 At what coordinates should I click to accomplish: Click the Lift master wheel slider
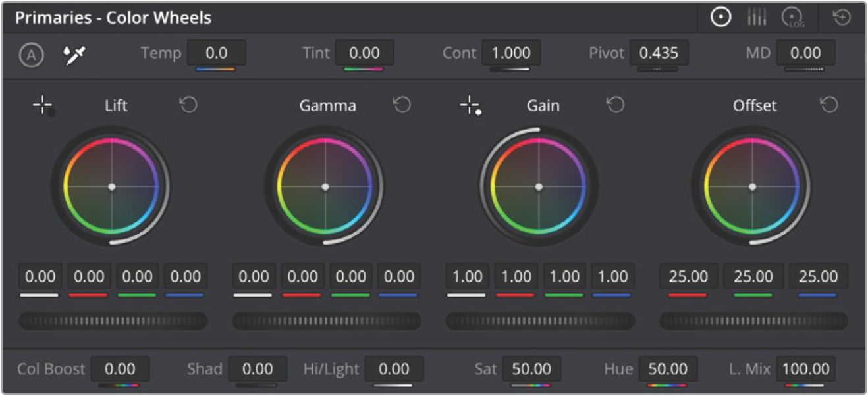113,321
